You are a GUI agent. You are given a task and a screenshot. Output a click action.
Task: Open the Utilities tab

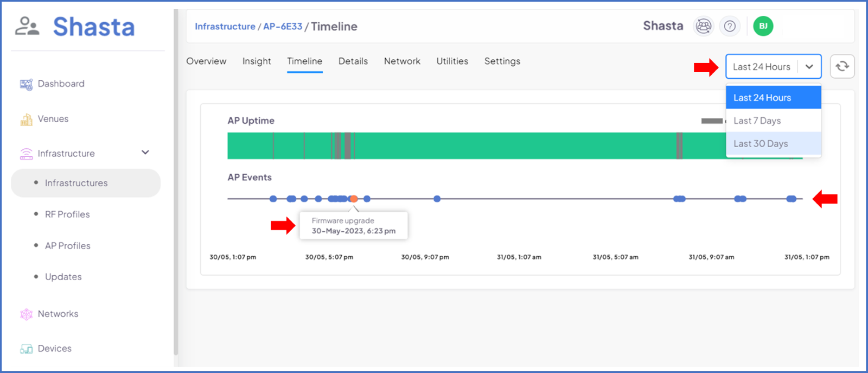(x=452, y=61)
